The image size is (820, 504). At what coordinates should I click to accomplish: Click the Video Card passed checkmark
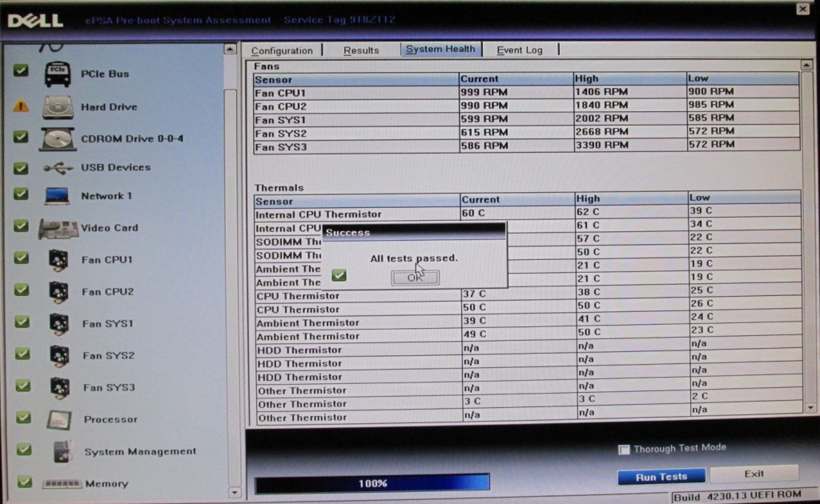point(21,226)
